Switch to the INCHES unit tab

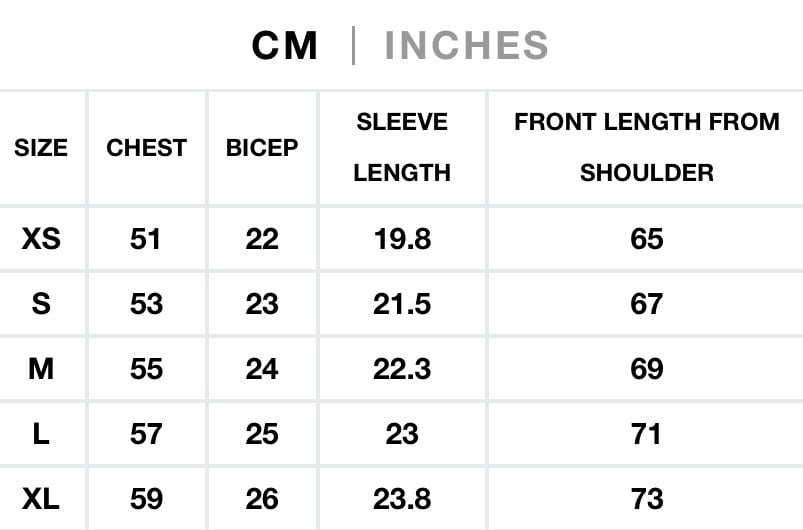(x=466, y=46)
